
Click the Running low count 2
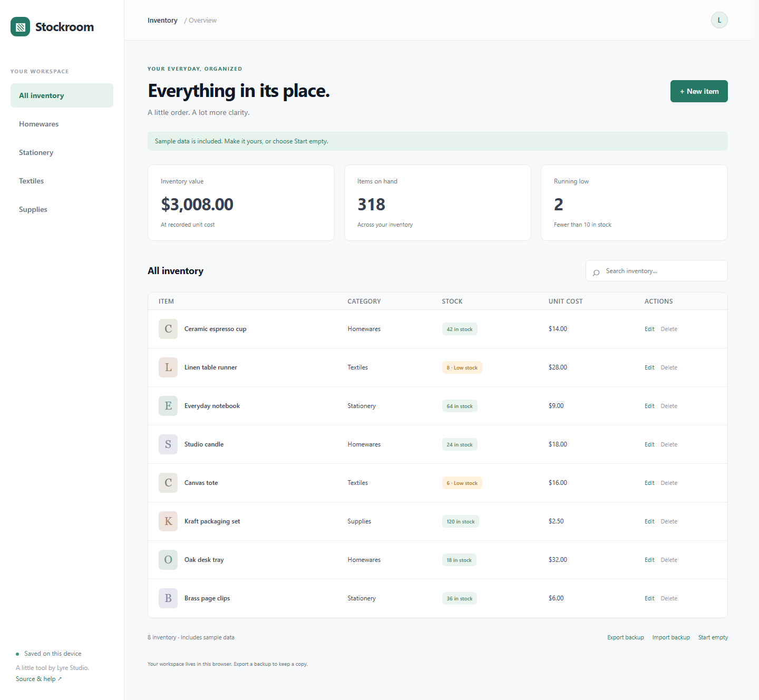click(558, 205)
